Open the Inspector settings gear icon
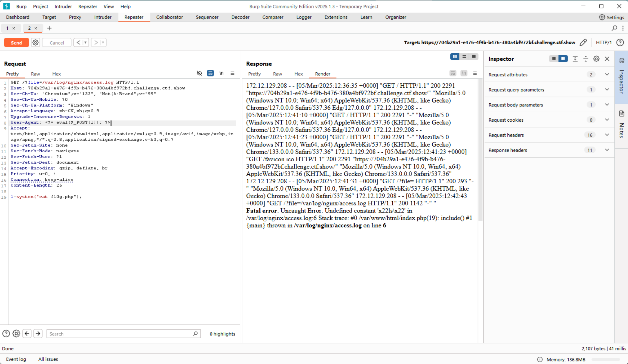Viewport: 628px width, 364px height. 596,59
